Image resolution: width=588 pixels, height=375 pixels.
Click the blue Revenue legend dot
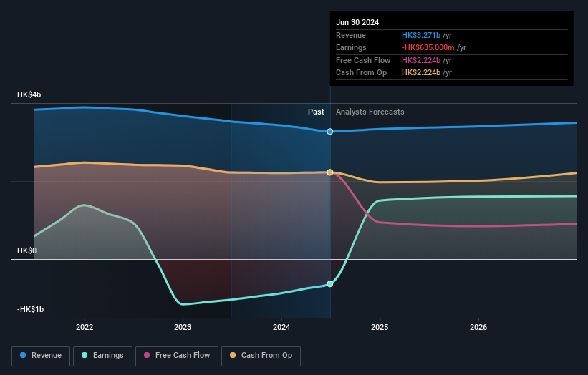point(23,355)
